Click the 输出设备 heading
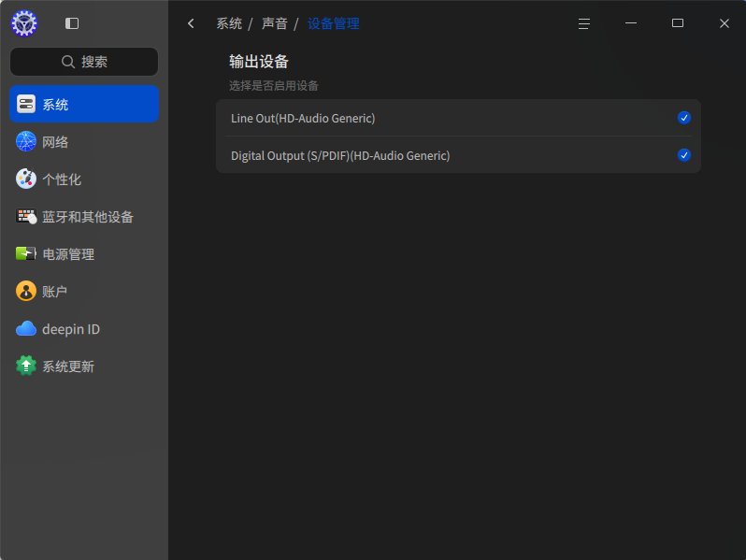Image resolution: width=746 pixels, height=560 pixels. coord(259,62)
